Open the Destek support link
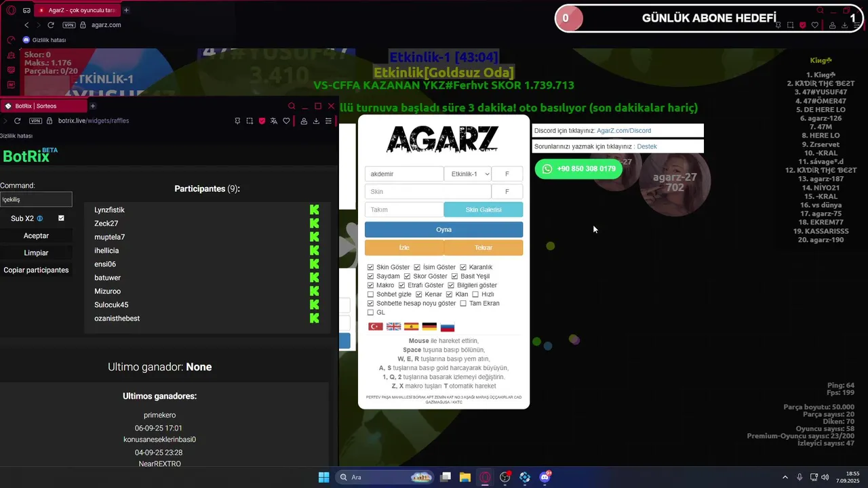The height and width of the screenshot is (488, 868). [647, 146]
